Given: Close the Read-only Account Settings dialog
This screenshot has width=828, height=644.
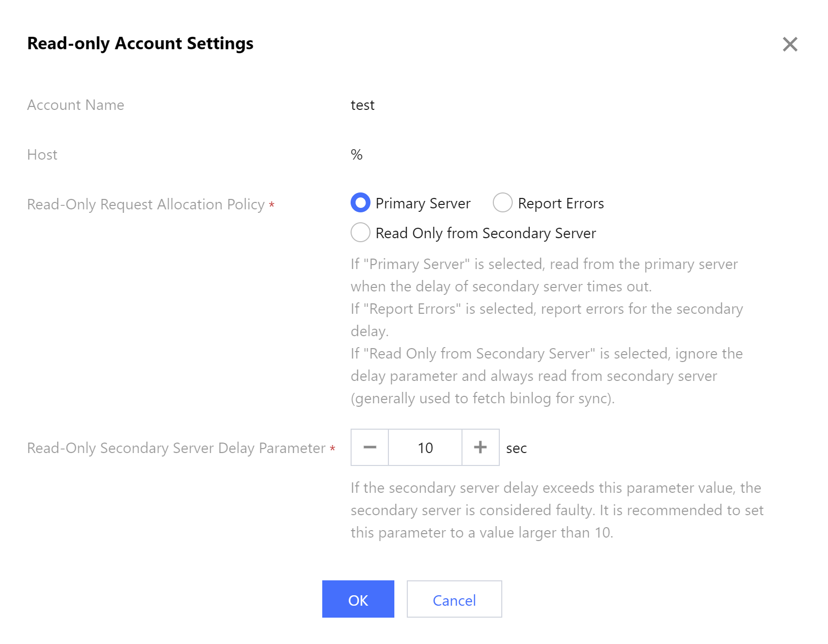Looking at the screenshot, I should click(x=790, y=44).
